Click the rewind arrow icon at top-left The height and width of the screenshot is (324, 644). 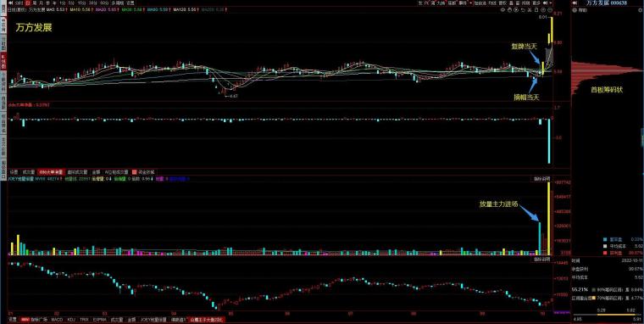[x=10, y=3]
